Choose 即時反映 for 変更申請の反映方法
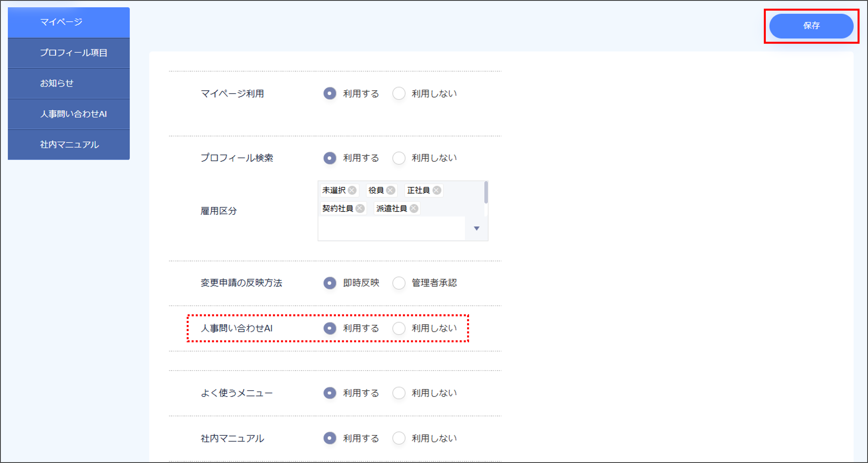Viewport: 868px width, 463px height. point(330,283)
